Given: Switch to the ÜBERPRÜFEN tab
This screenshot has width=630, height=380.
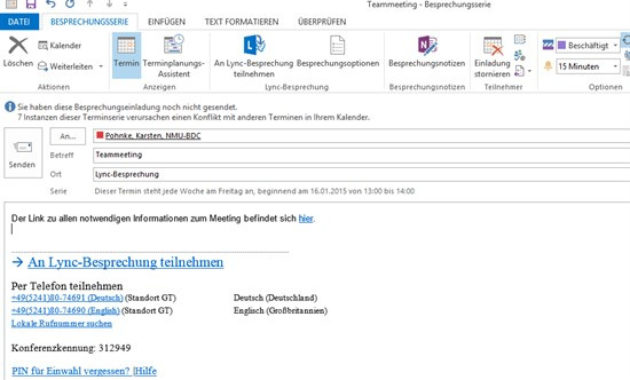Looking at the screenshot, I should pyautogui.click(x=322, y=22).
